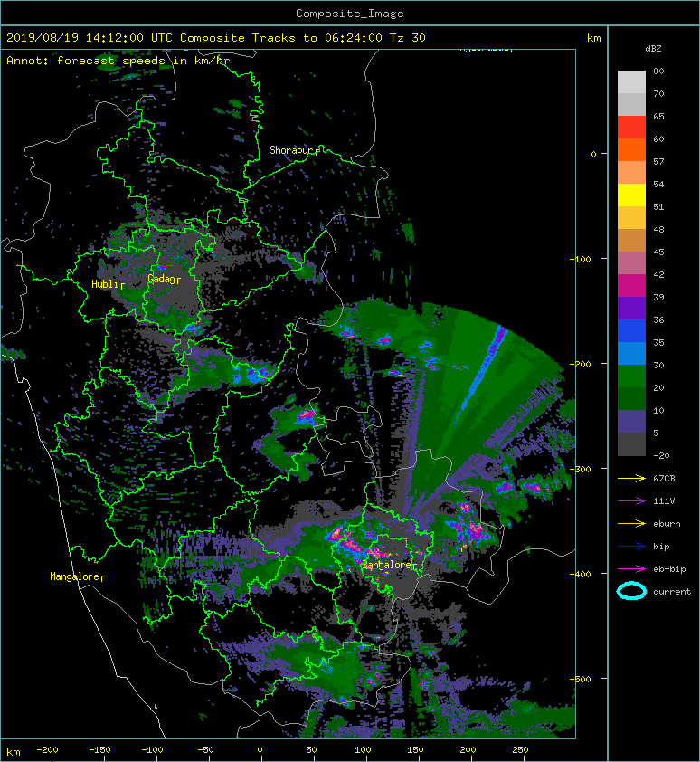Click the royal blue 35–36 dBZ swatch
Screen dimensions: 700x762
point(631,331)
